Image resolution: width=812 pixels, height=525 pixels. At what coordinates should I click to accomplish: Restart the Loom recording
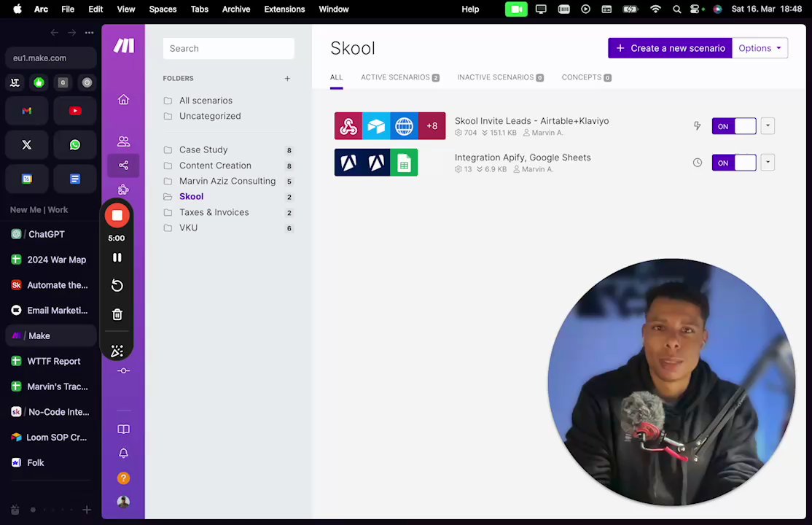tap(117, 286)
